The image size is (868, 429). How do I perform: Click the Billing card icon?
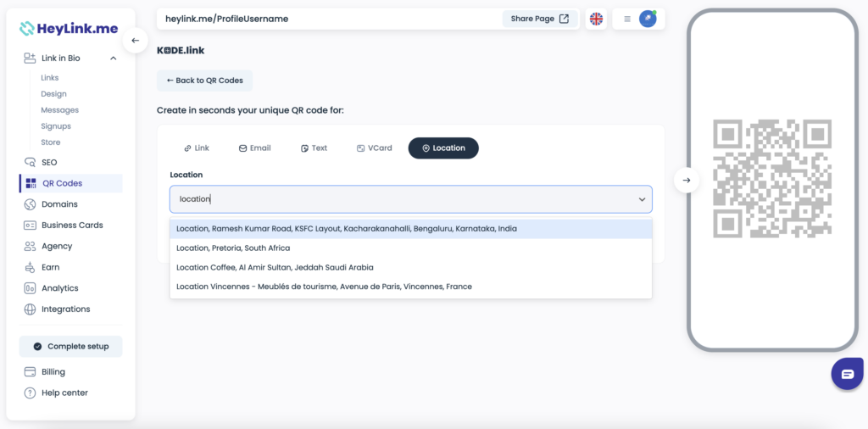[30, 372]
